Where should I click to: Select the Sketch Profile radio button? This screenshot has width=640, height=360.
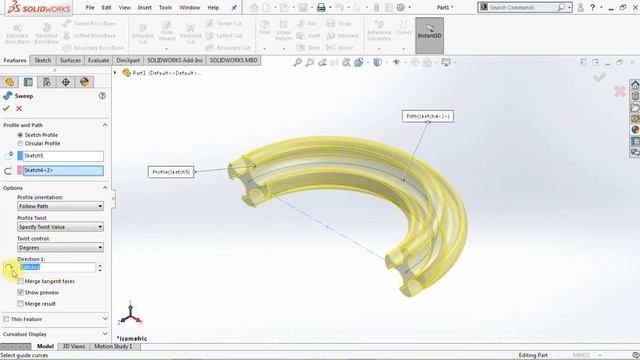coord(20,135)
